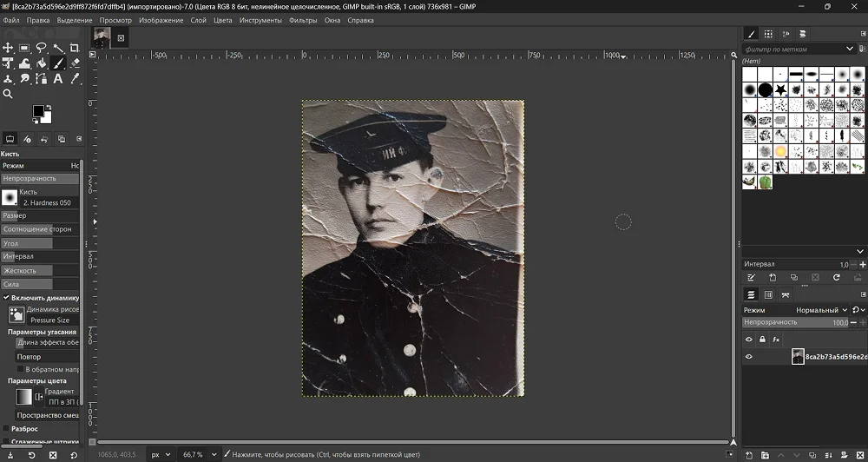Screen dimensions: 868x462
Task: Select the Smudge tool
Action: [24, 79]
